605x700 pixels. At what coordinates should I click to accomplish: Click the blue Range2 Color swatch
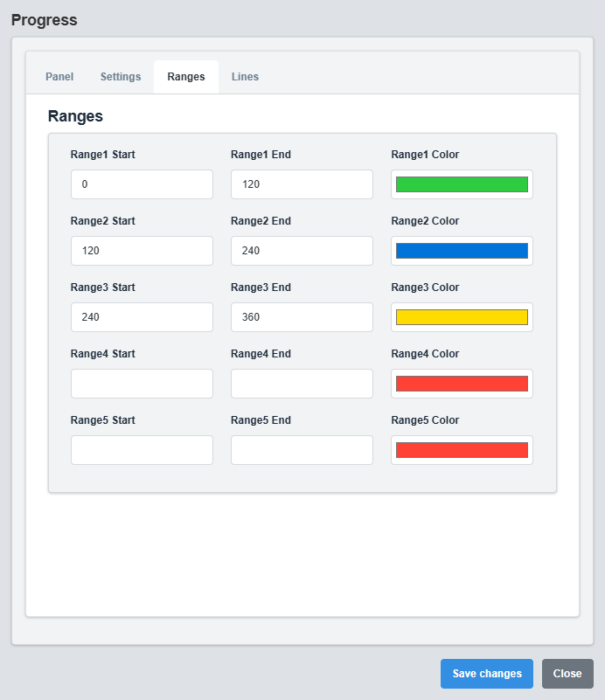pyautogui.click(x=462, y=251)
